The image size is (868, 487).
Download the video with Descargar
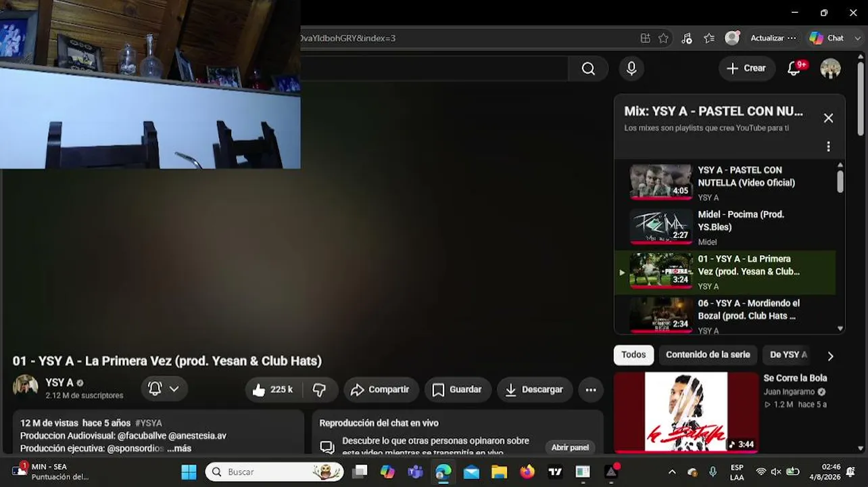pyautogui.click(x=535, y=390)
